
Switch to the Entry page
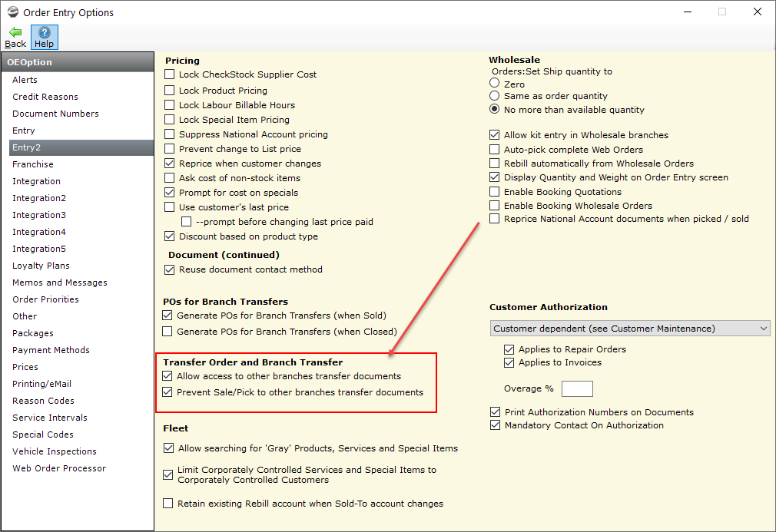[x=23, y=131]
